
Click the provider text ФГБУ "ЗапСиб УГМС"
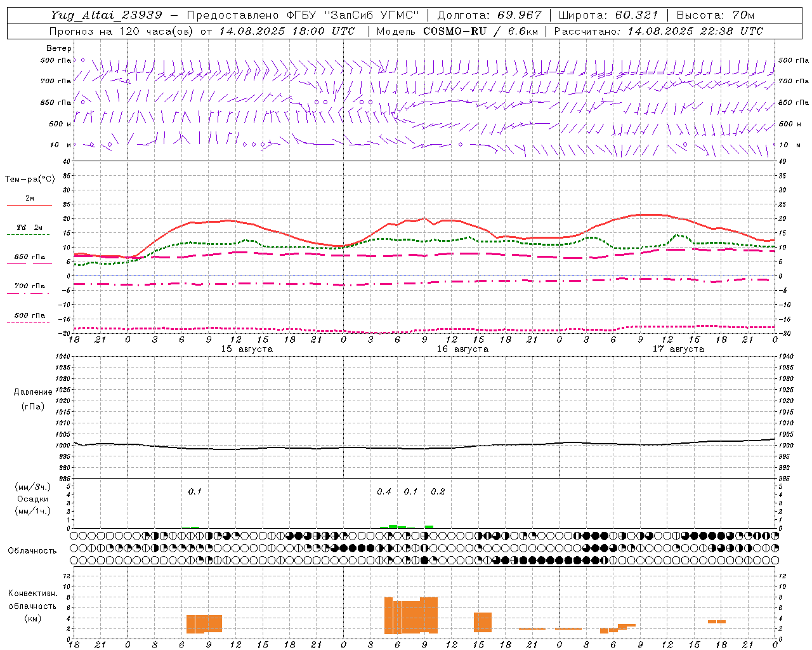353,15
